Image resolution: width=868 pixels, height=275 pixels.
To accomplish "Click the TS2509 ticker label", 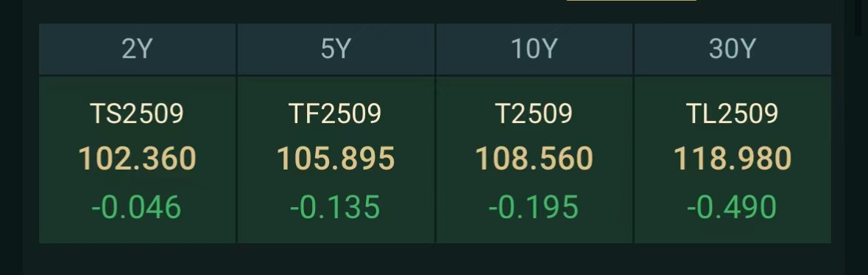I will point(137,114).
